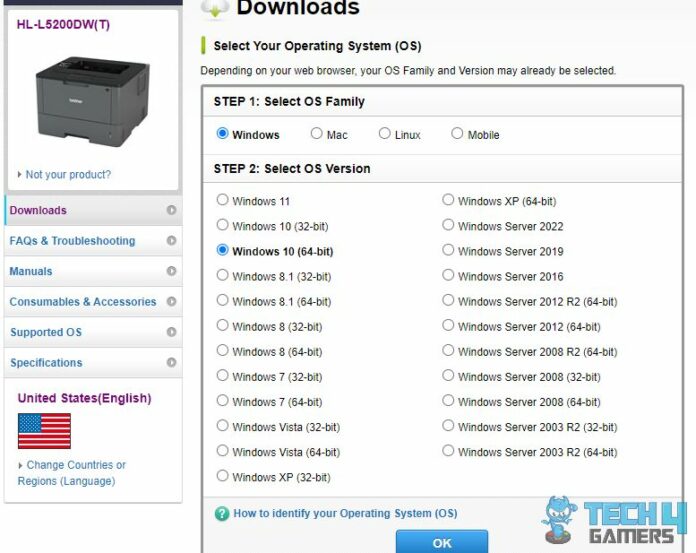Viewport: 696px width, 553px height.
Task: Click the green question mark help icon
Action: point(222,514)
